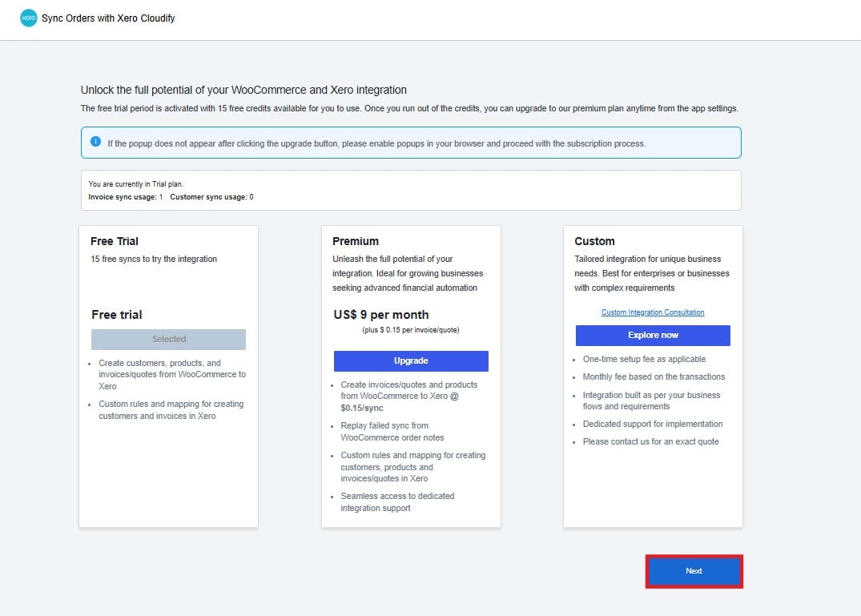Viewport: 861px width, 616px height.
Task: Click the Premium plan heading
Action: click(x=356, y=241)
